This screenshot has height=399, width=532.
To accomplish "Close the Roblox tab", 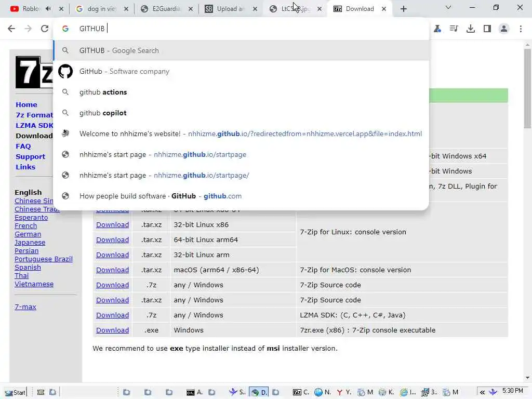I will 61,9.
